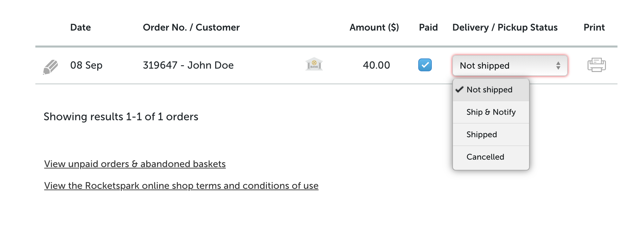Screen dimensions: 644x233
Task: Click the bank payment method icon
Action: click(314, 64)
